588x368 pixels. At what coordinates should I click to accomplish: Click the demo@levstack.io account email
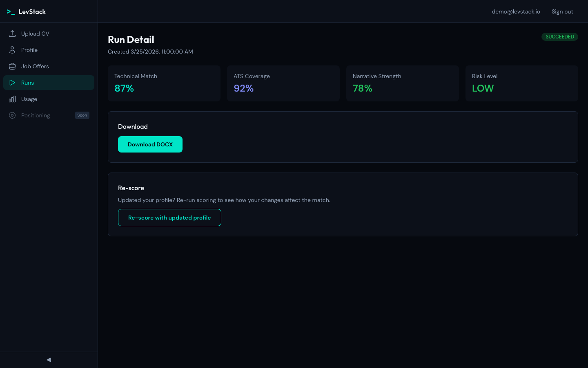516,11
